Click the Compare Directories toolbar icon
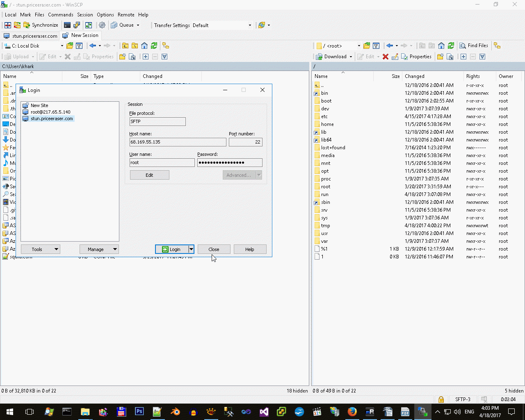This screenshot has height=420, width=525. pos(8,25)
